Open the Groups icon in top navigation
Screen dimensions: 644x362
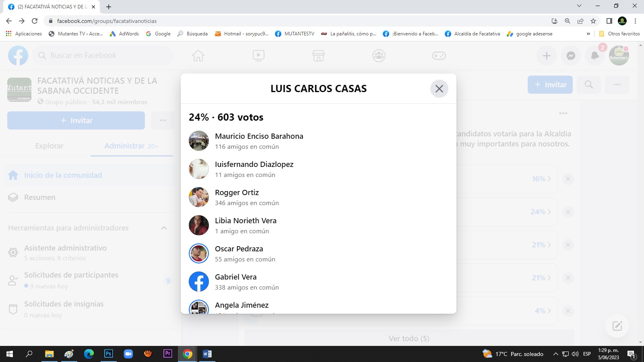pyautogui.click(x=379, y=56)
